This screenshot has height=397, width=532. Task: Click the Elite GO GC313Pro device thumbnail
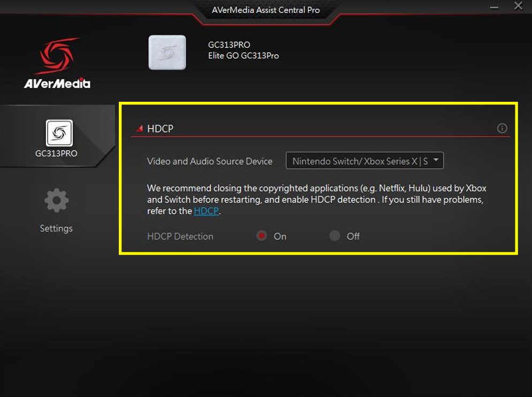[168, 53]
